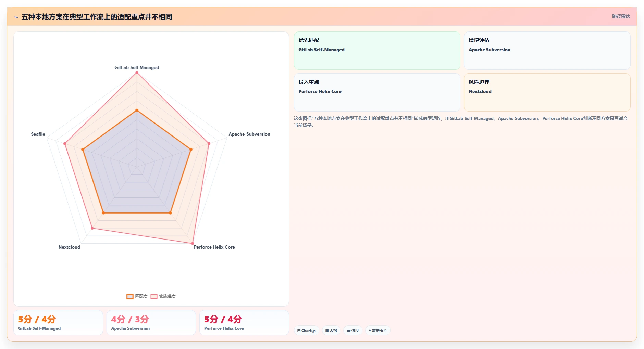Click the orange data point on Perforce axis
Viewport: 644px width, 349px height.
pos(170,213)
